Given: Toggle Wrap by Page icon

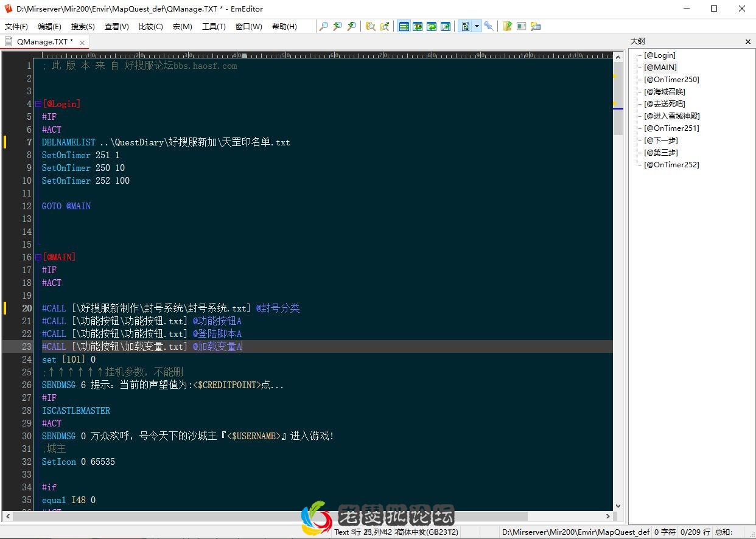Looking at the screenshot, I should coord(446,26).
